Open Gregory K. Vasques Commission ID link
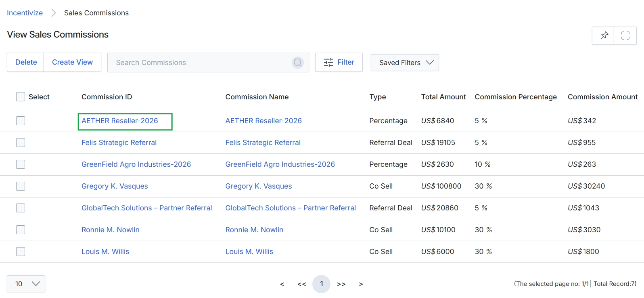This screenshot has height=298, width=644. pos(115,186)
